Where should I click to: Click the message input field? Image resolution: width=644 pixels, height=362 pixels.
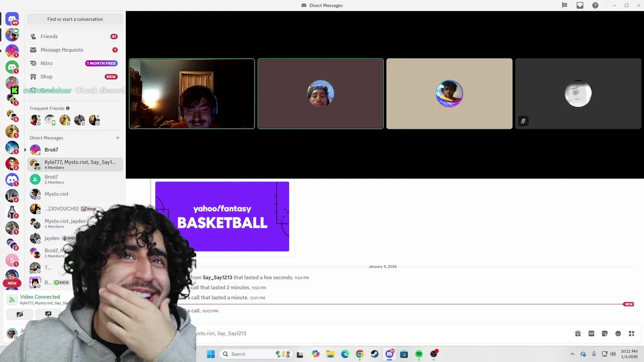click(382, 333)
